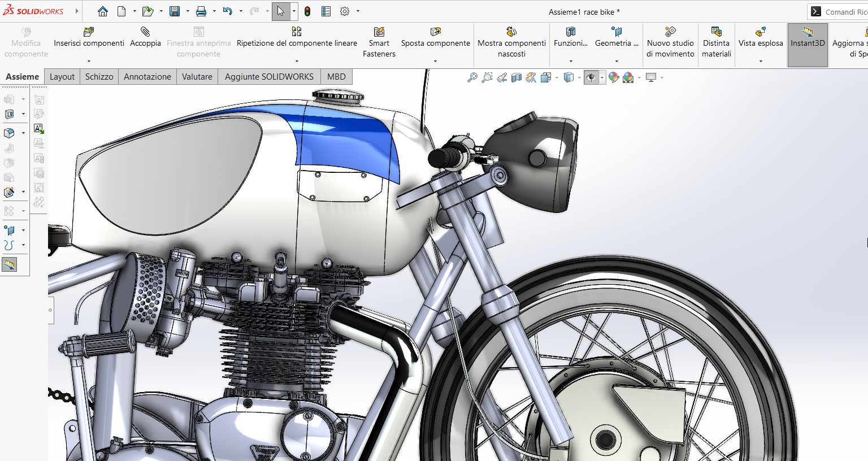Activate the Section View icon
Image resolution: width=868 pixels, height=461 pixels.
517,77
